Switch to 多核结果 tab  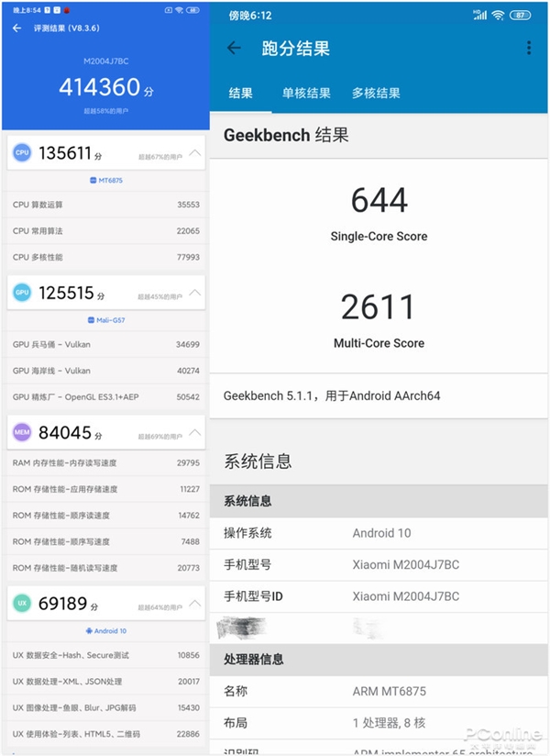pos(376,93)
